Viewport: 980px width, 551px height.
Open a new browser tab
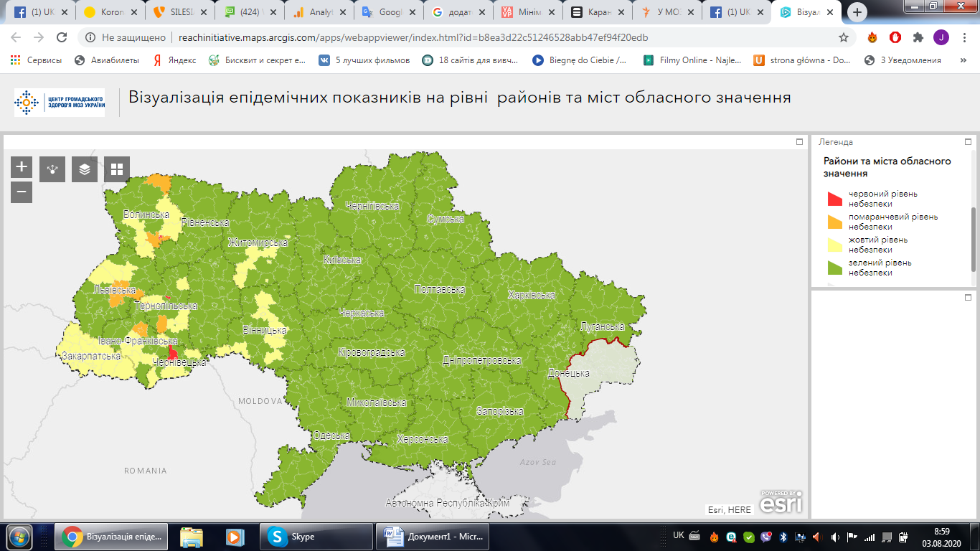(x=857, y=12)
